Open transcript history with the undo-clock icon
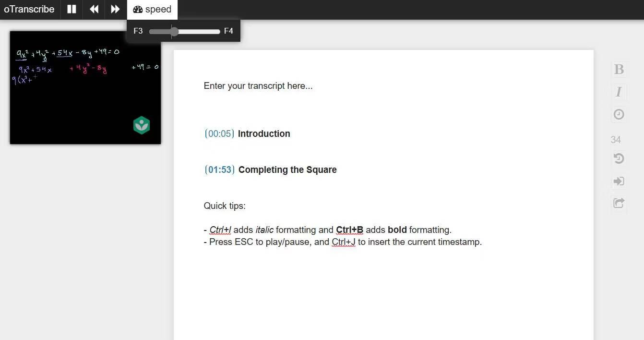Image resolution: width=644 pixels, height=340 pixels. pos(619,158)
